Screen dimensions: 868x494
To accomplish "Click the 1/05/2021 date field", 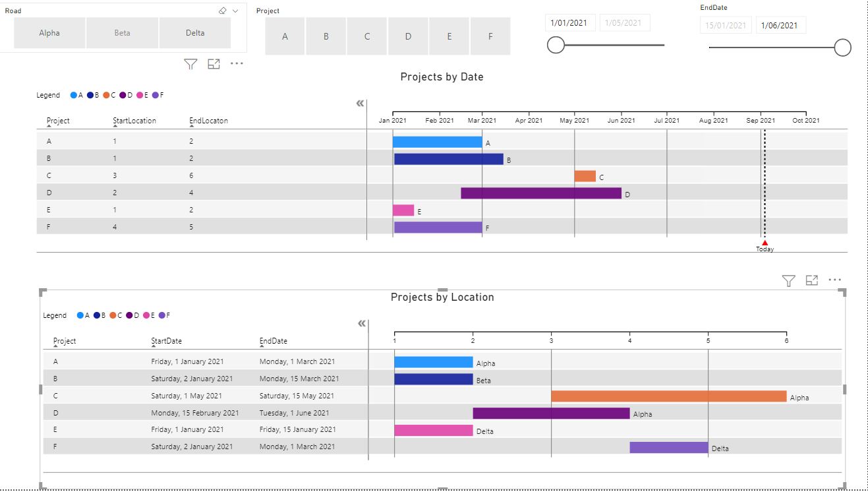I will [x=625, y=22].
